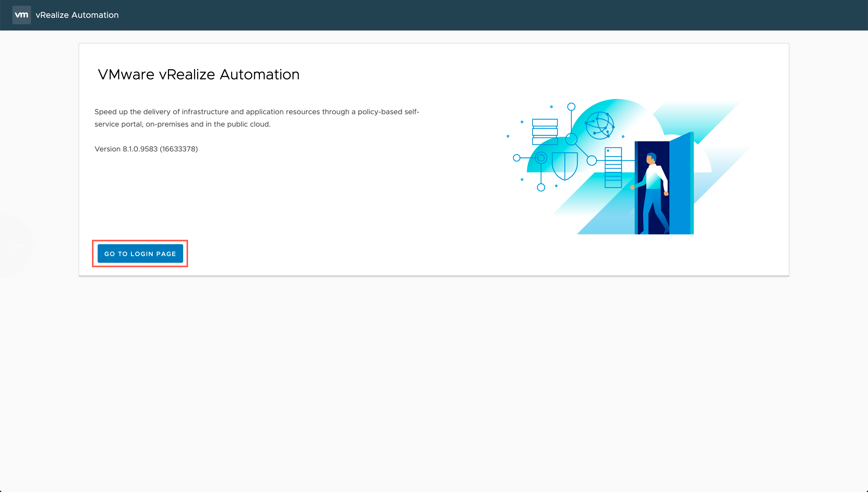Click the leftmost network node circle
The width and height of the screenshot is (868, 492).
tap(516, 158)
